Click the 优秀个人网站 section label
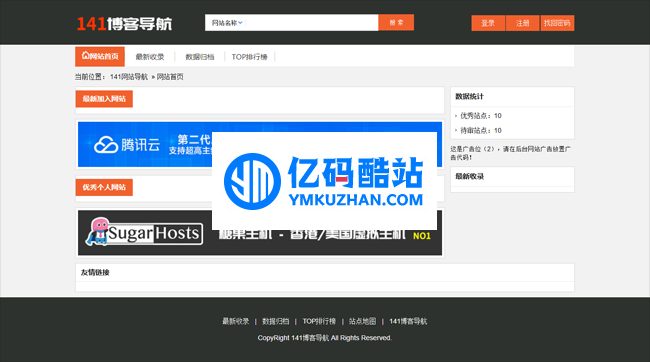 (104, 187)
